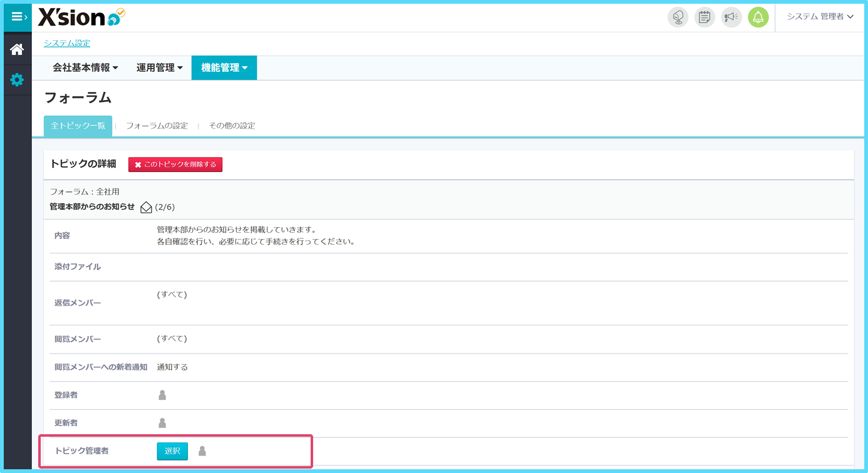Open the システム 管理者 user dropdown
868x473 pixels.
(x=820, y=17)
